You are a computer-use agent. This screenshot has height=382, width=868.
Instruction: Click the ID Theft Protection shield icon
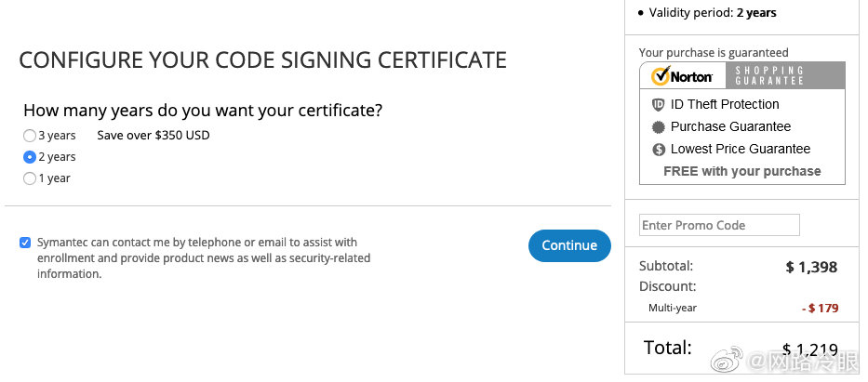click(659, 104)
